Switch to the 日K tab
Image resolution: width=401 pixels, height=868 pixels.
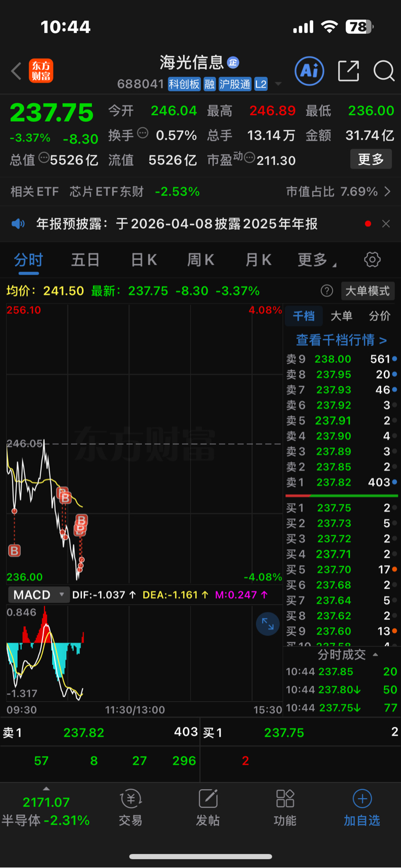point(144,259)
